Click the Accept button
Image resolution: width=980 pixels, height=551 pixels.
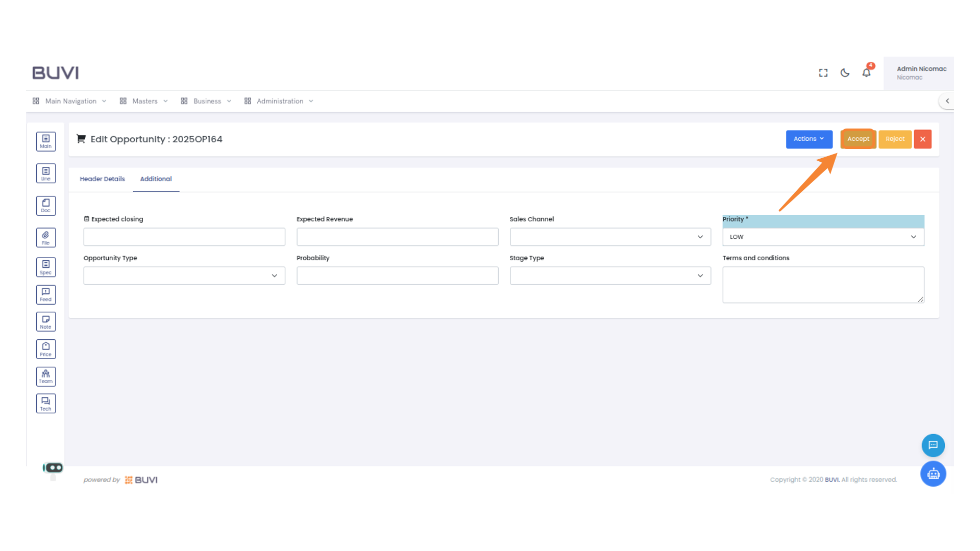(x=858, y=139)
